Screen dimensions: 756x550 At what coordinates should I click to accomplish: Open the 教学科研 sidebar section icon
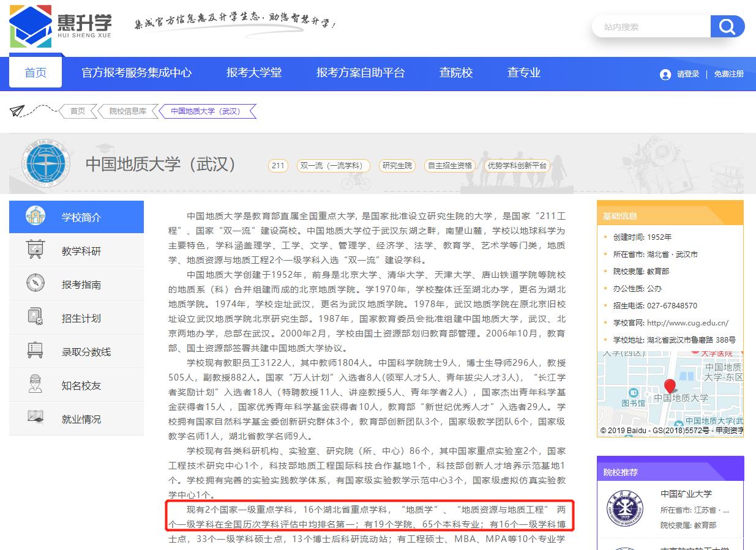coord(34,250)
